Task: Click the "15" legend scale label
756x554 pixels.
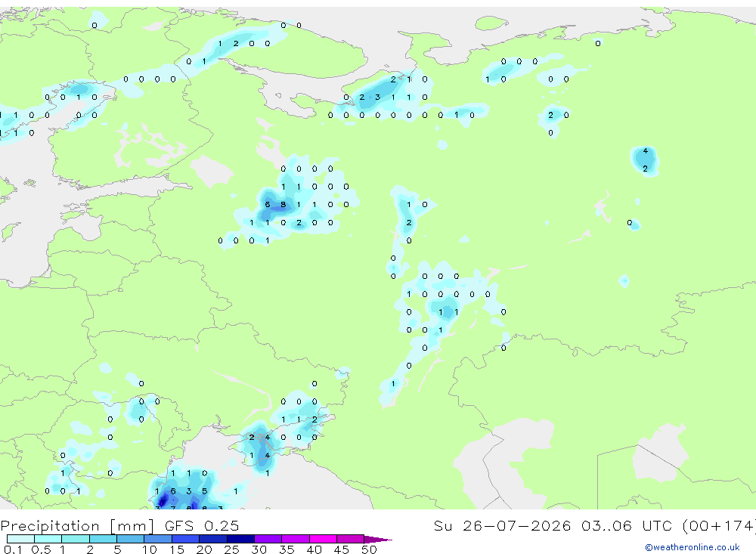Action: pyautogui.click(x=177, y=549)
